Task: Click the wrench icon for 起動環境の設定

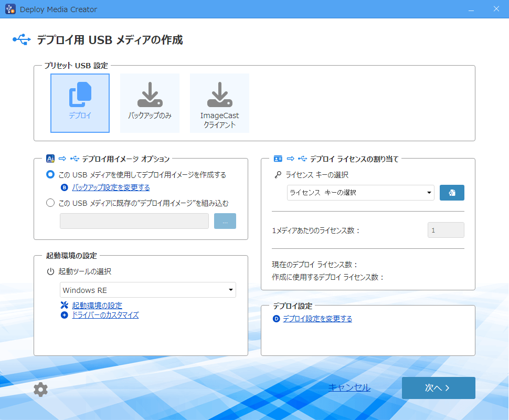Action: (x=65, y=306)
